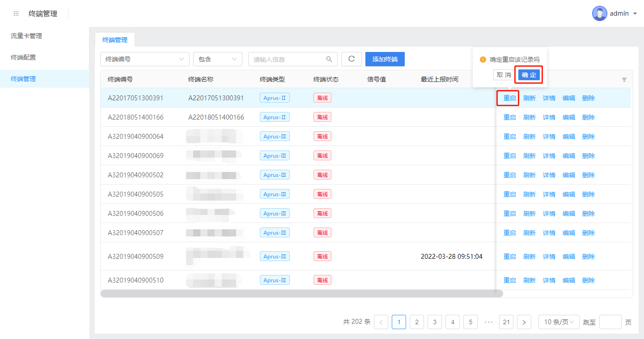Viewport: 644px width, 339px height.
Task: Expand the 10 条/页 page size dropdown
Action: [559, 322]
